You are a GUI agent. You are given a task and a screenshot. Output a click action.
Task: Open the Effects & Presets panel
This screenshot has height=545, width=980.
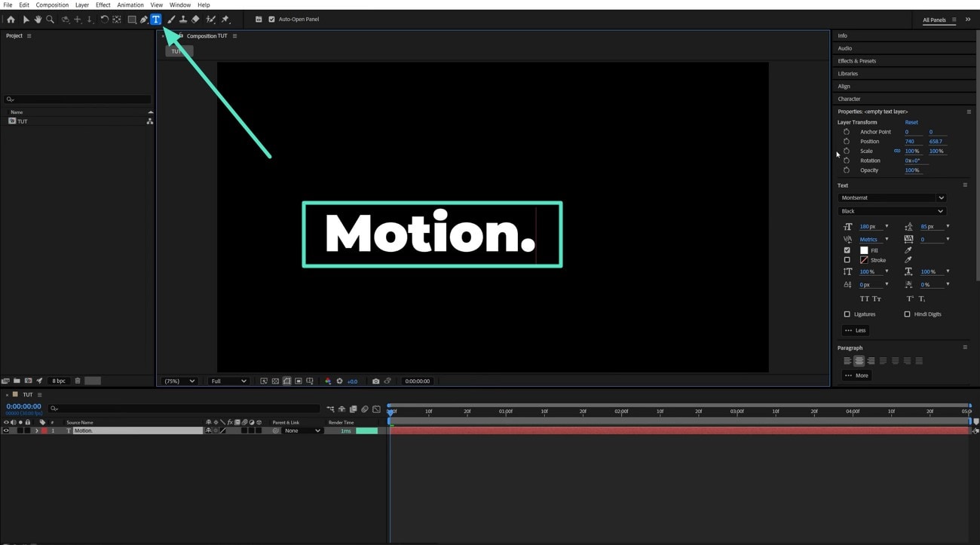click(857, 61)
